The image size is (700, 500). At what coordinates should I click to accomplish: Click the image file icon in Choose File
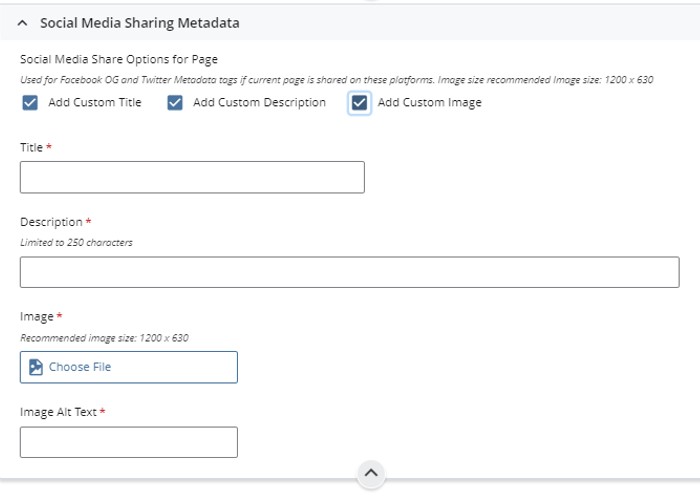pos(36,367)
